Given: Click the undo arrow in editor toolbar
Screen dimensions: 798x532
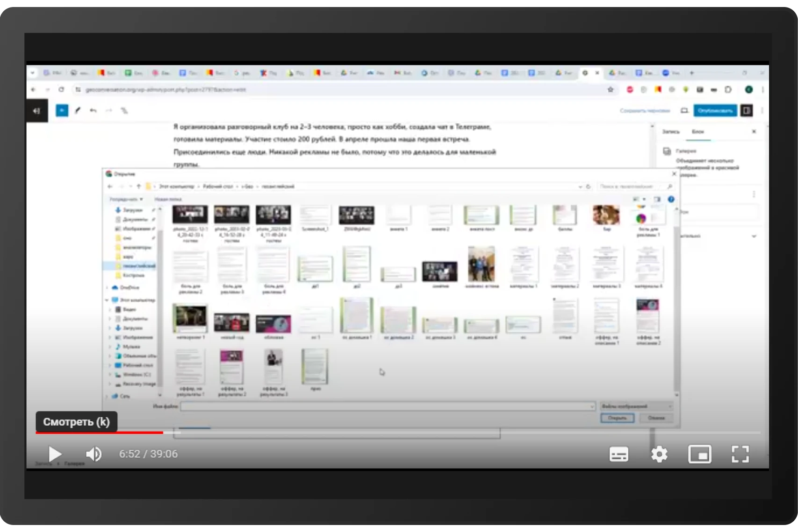Looking at the screenshot, I should 93,111.
